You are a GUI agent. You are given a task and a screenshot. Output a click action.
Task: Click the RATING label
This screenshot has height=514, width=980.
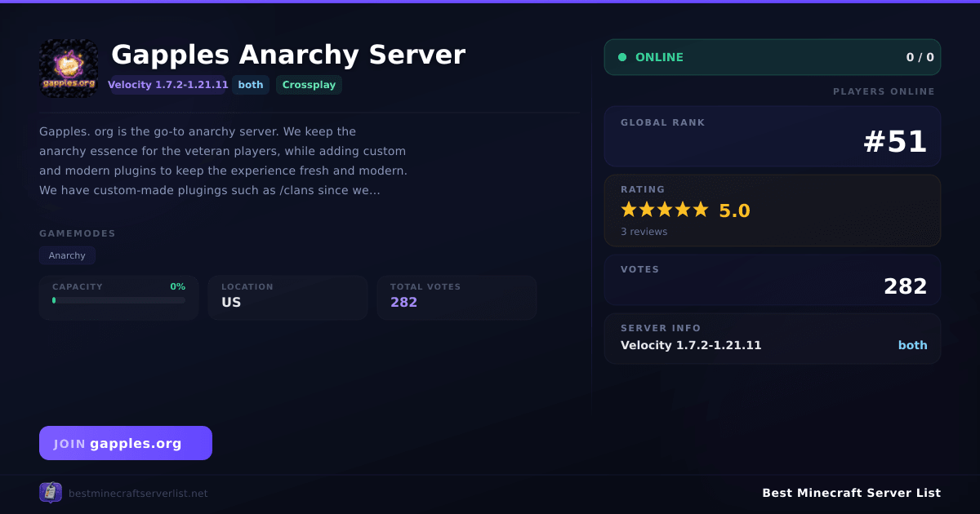click(643, 189)
